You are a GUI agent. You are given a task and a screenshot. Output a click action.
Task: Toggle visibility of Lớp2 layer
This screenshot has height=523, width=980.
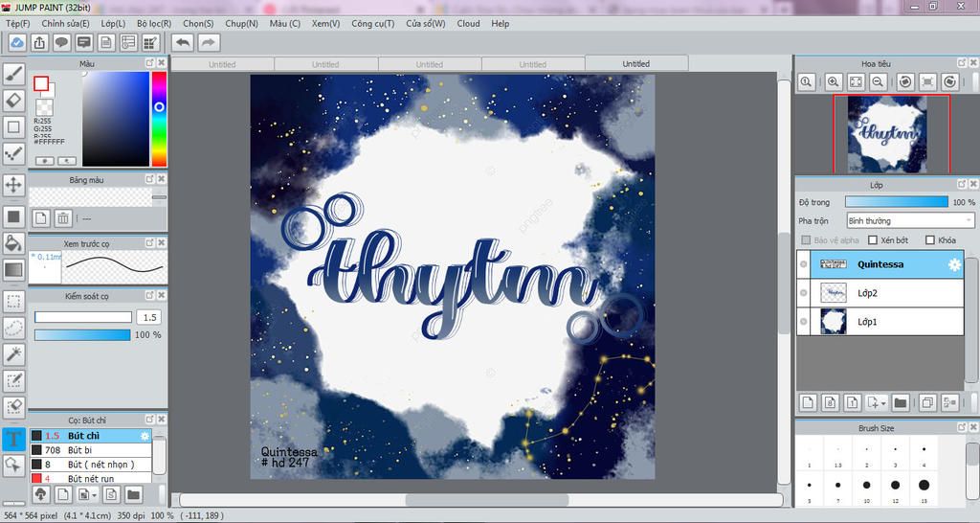click(x=804, y=293)
